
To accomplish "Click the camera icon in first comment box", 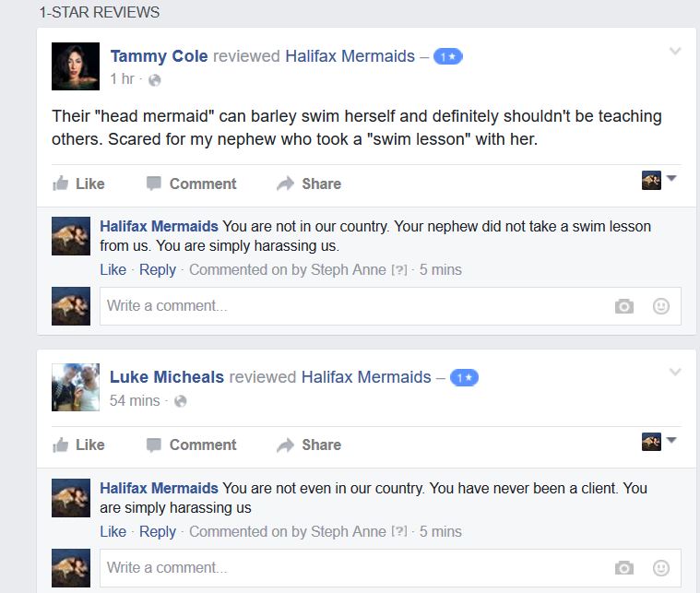I will pos(624,306).
